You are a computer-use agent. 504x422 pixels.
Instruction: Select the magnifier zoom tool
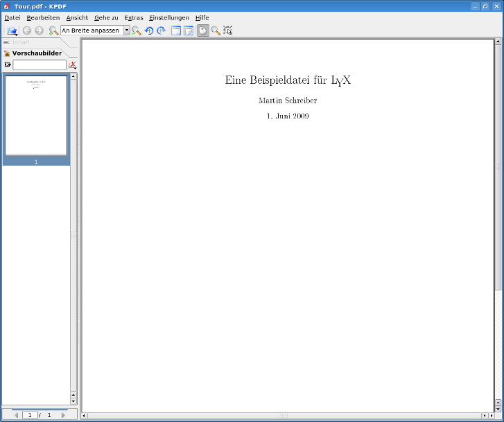(216, 30)
